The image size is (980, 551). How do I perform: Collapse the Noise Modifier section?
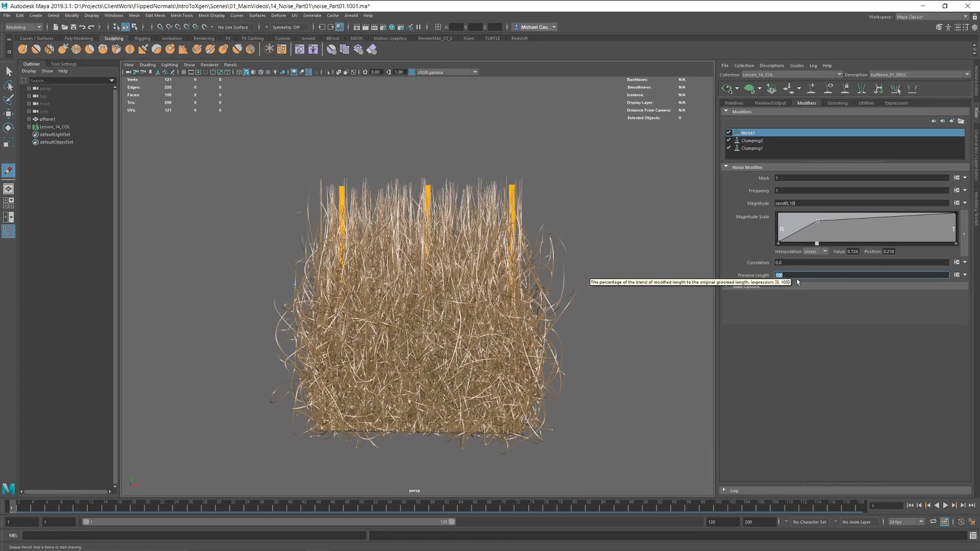click(726, 167)
